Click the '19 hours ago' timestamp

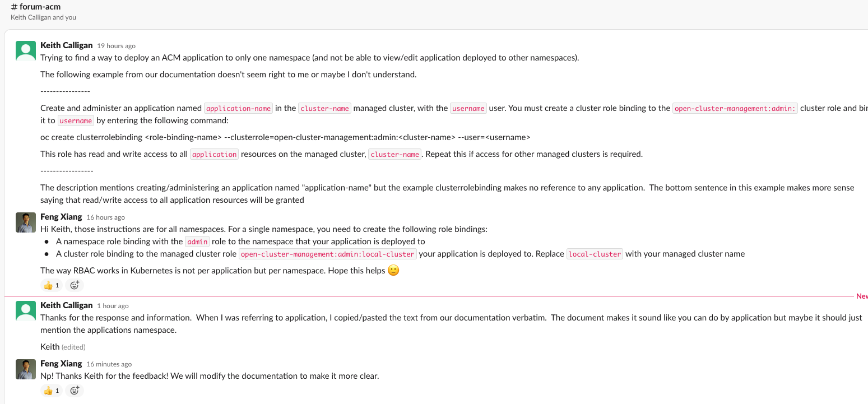point(116,46)
